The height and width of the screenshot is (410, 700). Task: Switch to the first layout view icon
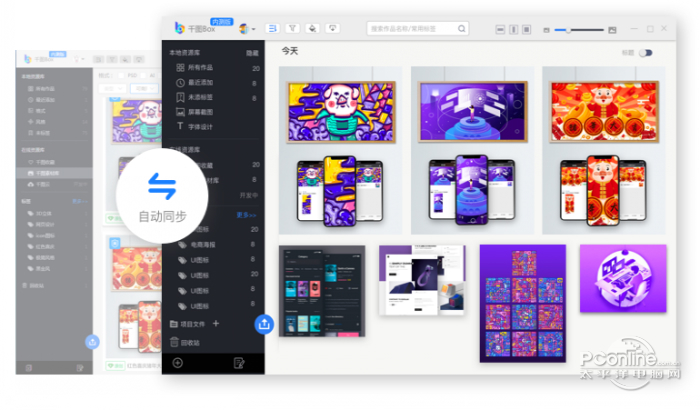click(500, 29)
